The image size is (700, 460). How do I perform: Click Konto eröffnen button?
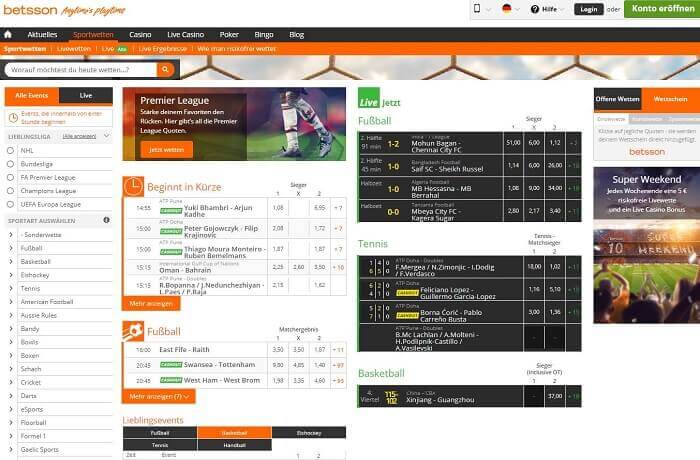[662, 8]
